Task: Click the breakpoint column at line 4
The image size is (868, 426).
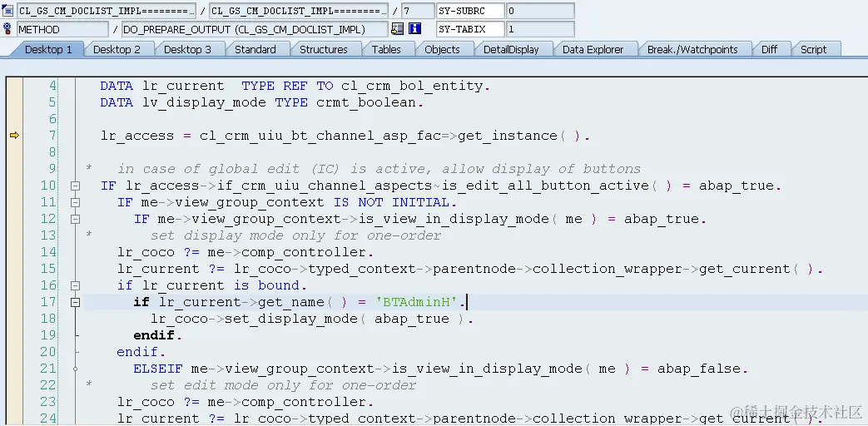Action: pyautogui.click(x=14, y=86)
